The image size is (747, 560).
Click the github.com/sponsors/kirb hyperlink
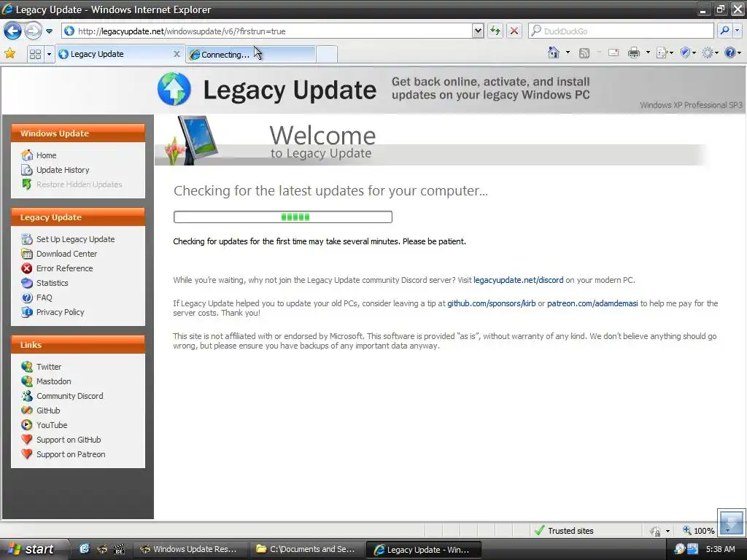click(491, 303)
